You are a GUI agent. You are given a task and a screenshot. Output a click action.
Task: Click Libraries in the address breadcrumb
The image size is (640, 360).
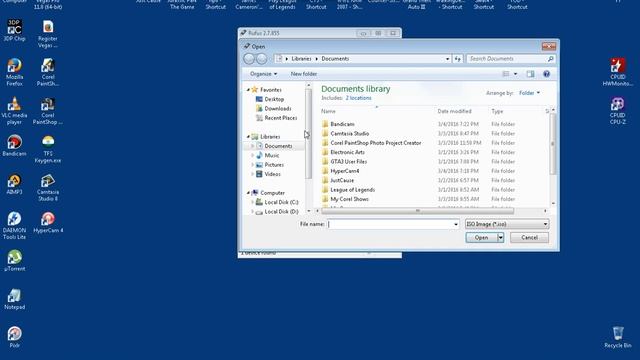301,59
